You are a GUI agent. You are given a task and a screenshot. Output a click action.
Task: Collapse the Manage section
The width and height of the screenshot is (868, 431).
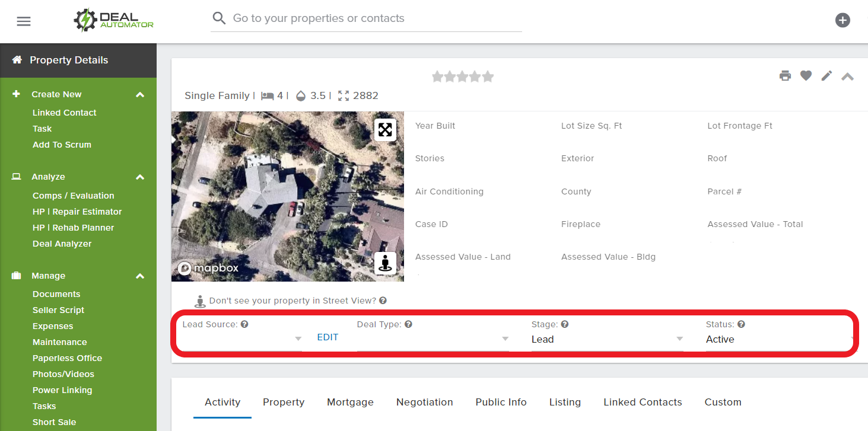[140, 276]
